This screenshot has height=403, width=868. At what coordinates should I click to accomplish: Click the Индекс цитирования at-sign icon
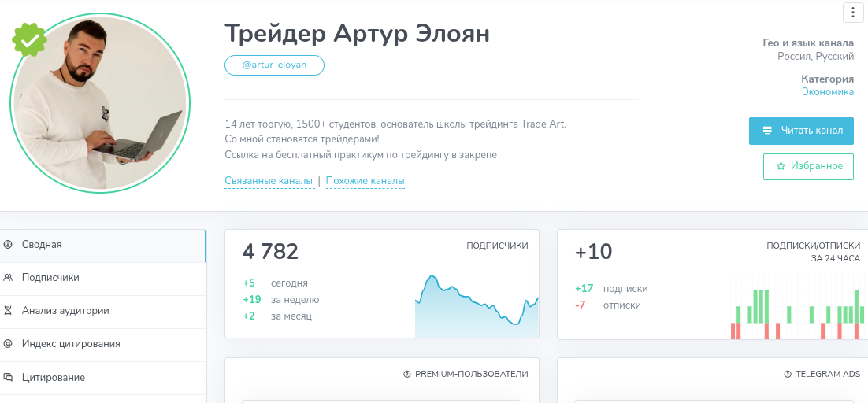[8, 344]
